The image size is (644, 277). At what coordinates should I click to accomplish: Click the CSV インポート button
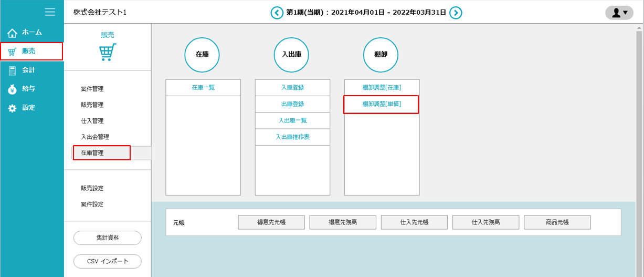tap(108, 261)
